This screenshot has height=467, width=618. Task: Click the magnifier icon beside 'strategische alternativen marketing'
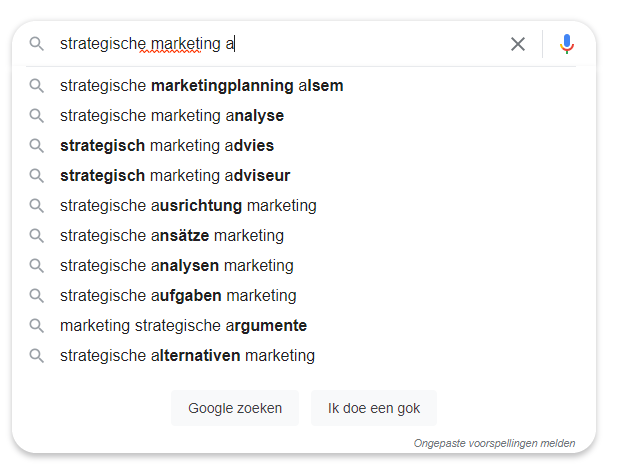(37, 356)
